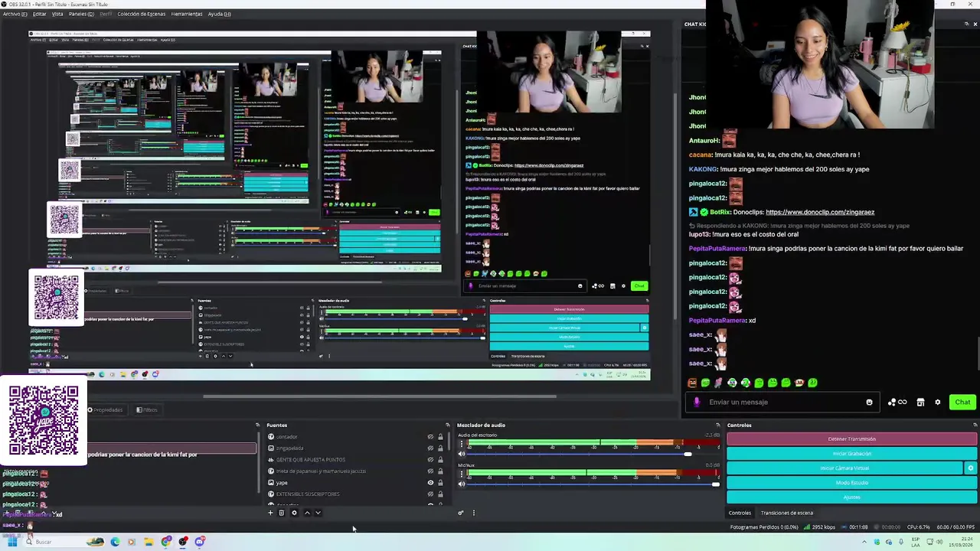Open the Vista menu
Viewport: 980px width, 551px height.
[57, 14]
